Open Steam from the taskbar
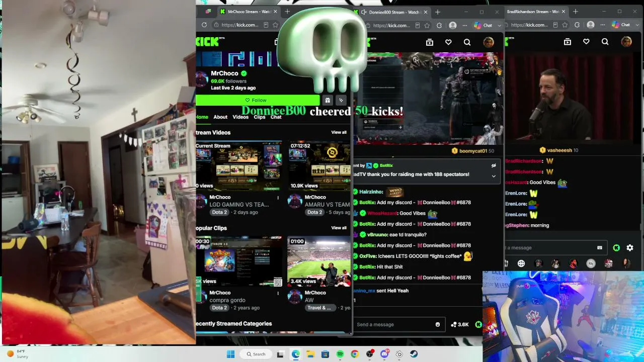This screenshot has width=644, height=362. pyautogui.click(x=414, y=354)
